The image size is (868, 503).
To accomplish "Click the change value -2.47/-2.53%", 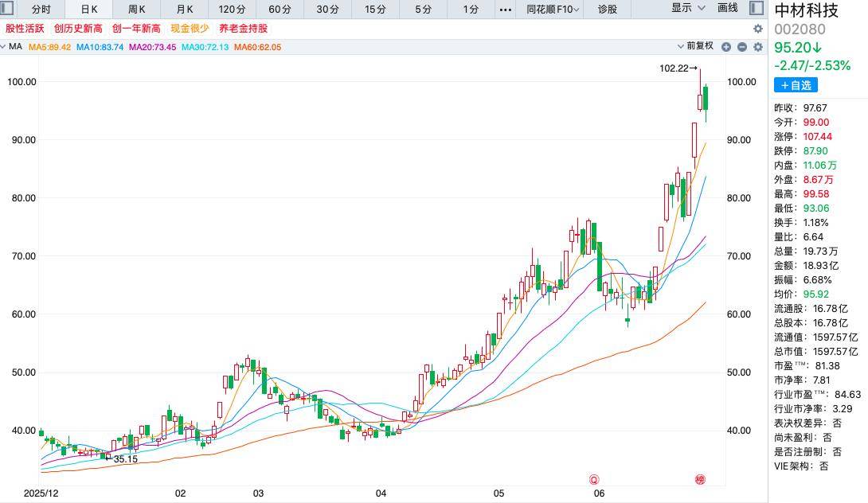I will pyautogui.click(x=812, y=65).
